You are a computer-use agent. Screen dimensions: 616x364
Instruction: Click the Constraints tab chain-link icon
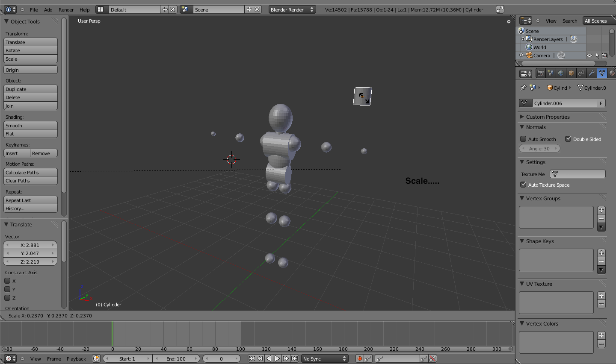coord(581,73)
